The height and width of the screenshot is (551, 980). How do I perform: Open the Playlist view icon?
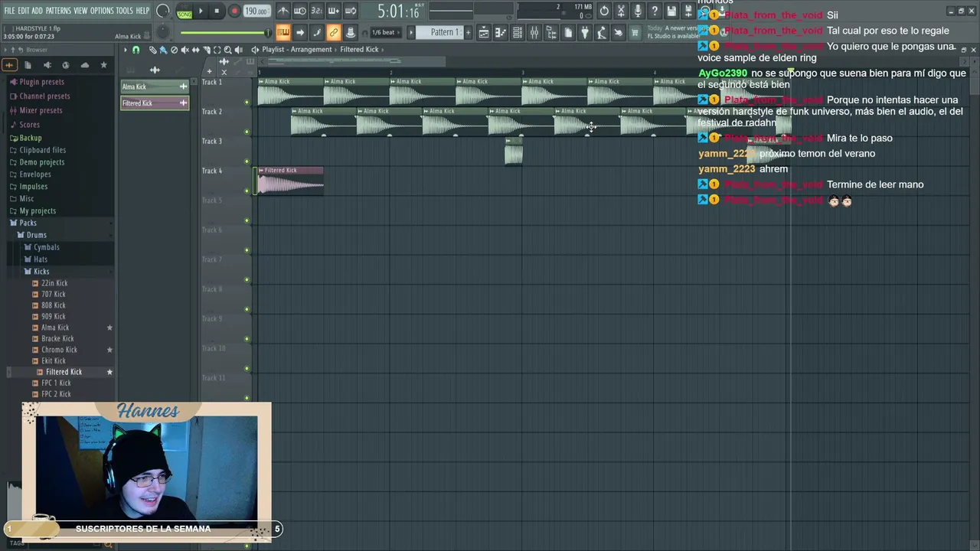coord(484,32)
